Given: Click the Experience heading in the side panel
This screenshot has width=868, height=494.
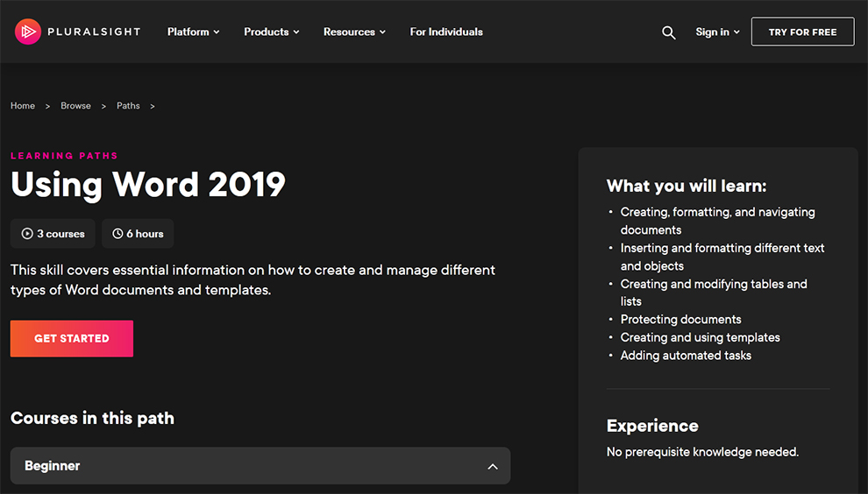Looking at the screenshot, I should point(652,427).
